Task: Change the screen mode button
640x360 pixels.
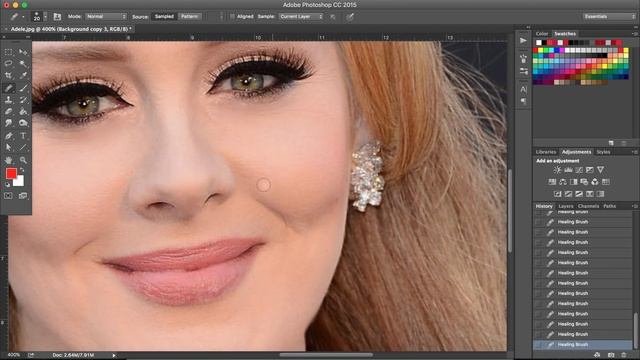Action: pyautogui.click(x=23, y=196)
